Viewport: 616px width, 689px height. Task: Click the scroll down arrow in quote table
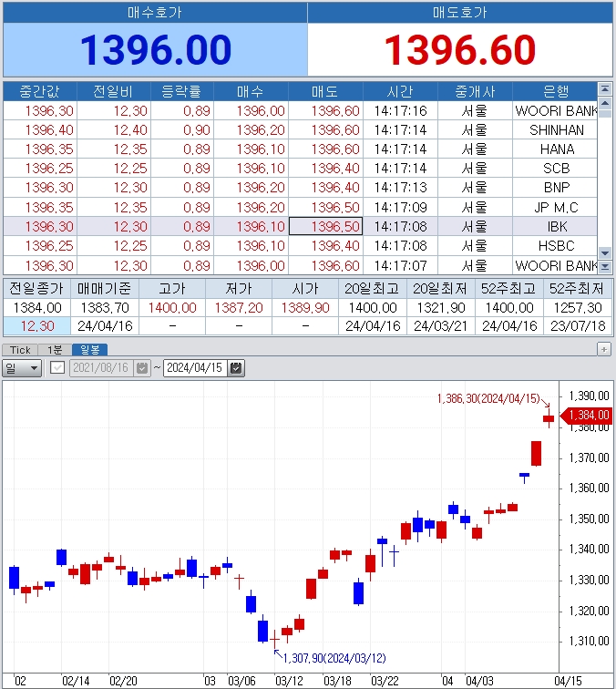click(604, 252)
